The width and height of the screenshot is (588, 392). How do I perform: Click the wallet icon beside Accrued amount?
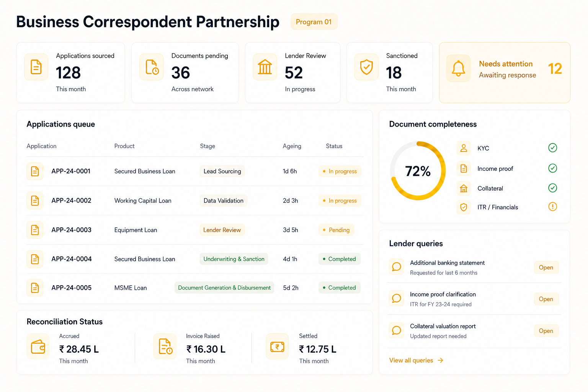click(x=38, y=346)
